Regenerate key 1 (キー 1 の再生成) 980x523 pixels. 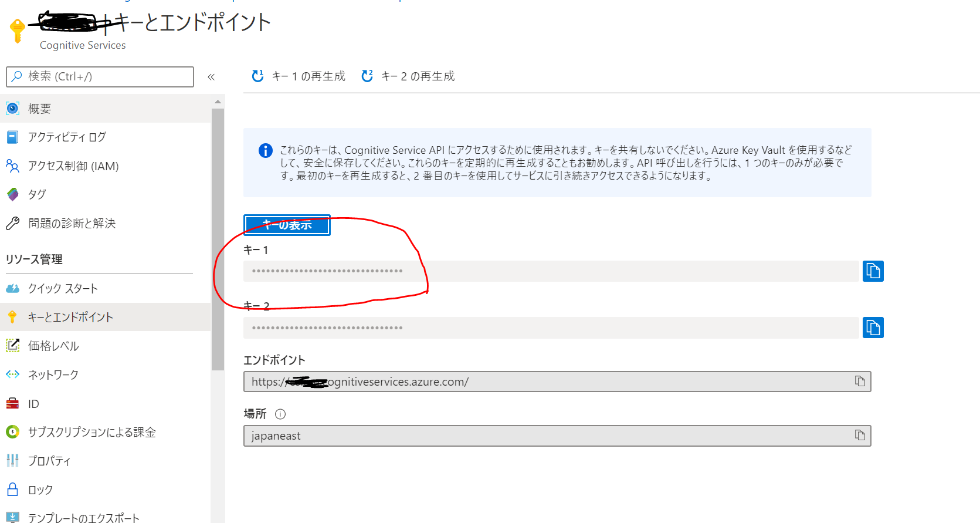click(x=299, y=76)
